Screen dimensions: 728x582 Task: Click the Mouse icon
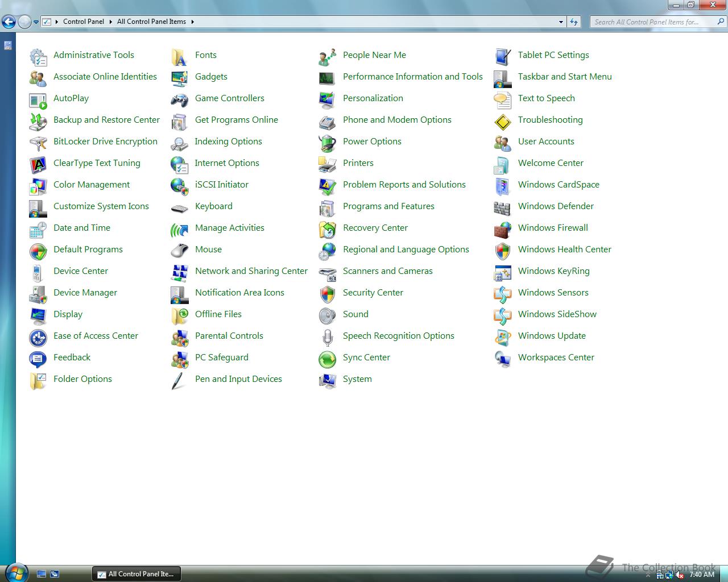[x=180, y=251]
